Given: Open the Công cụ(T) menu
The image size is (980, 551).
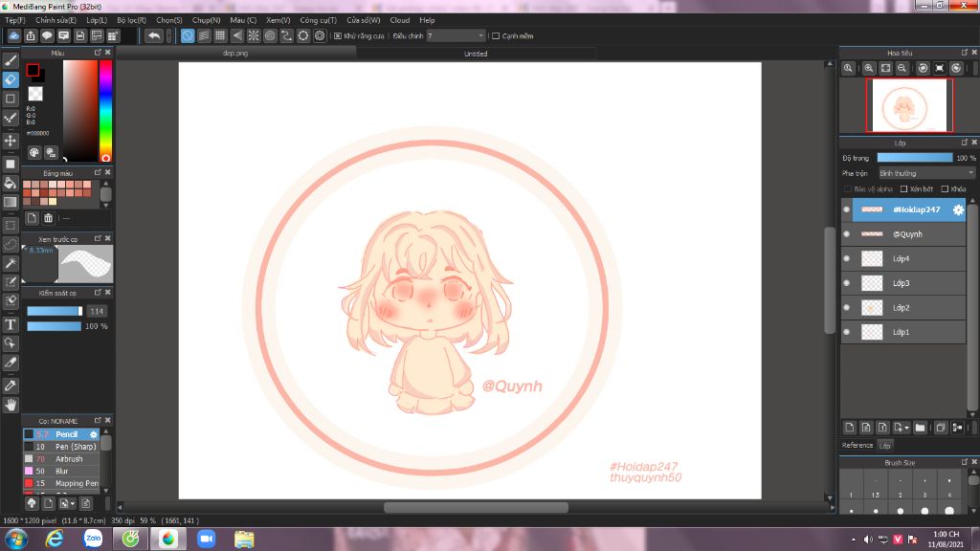Looking at the screenshot, I should [x=318, y=20].
